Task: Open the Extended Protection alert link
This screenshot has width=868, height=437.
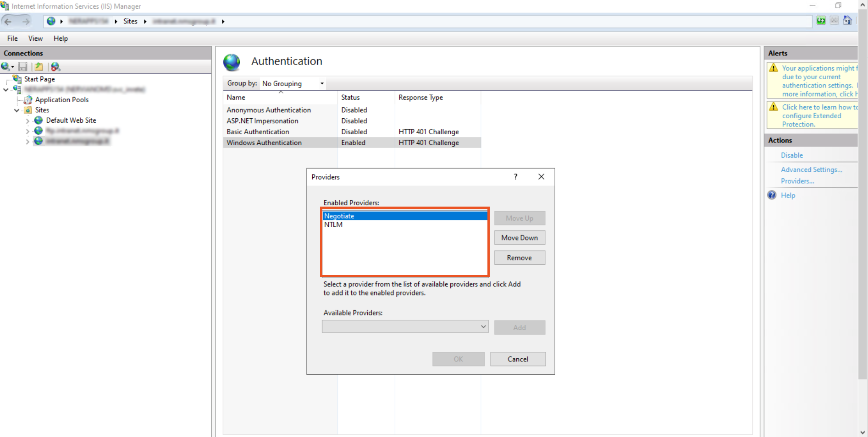Action: point(819,115)
